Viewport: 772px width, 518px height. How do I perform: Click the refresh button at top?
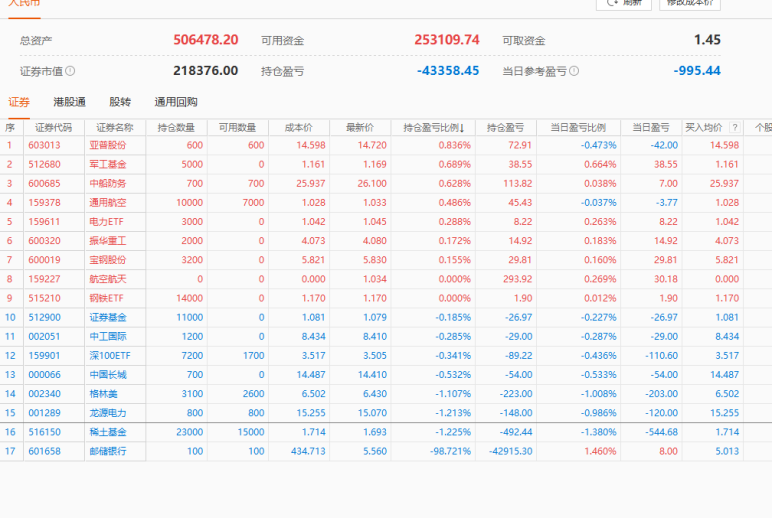pos(624,3)
